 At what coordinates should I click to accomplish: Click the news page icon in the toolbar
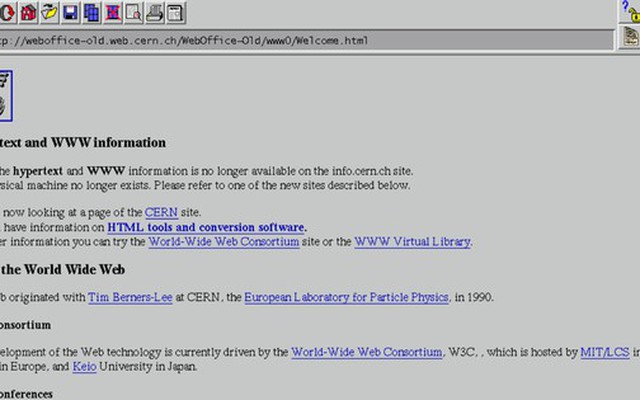175,13
